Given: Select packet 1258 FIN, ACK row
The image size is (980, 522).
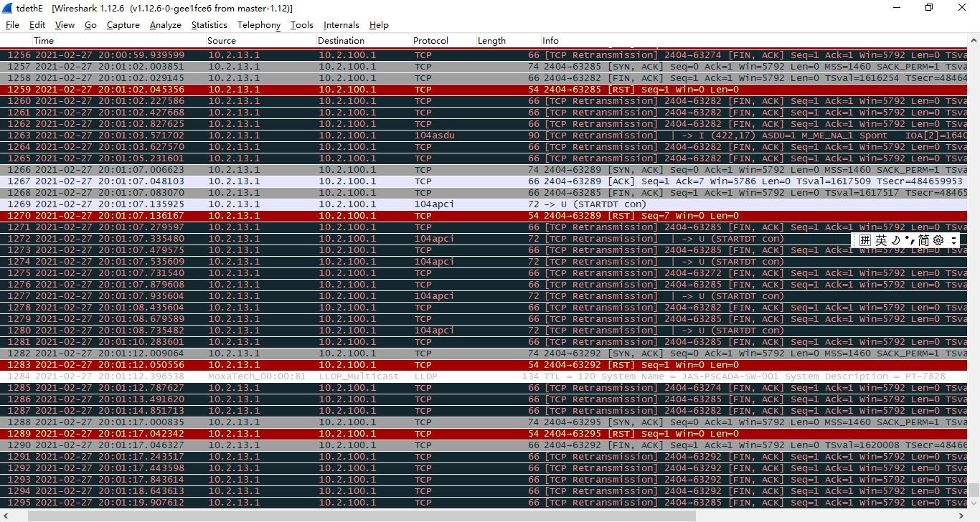Looking at the screenshot, I should 484,78.
